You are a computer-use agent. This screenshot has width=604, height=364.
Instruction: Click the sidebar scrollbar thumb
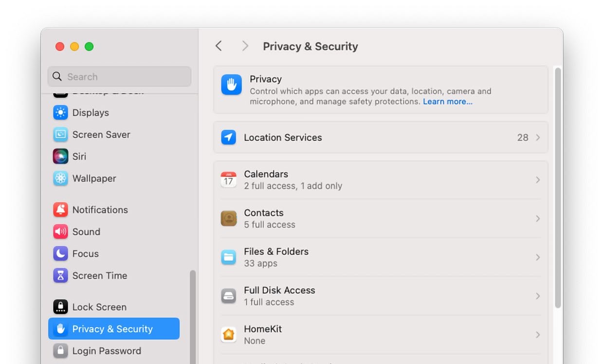193,317
